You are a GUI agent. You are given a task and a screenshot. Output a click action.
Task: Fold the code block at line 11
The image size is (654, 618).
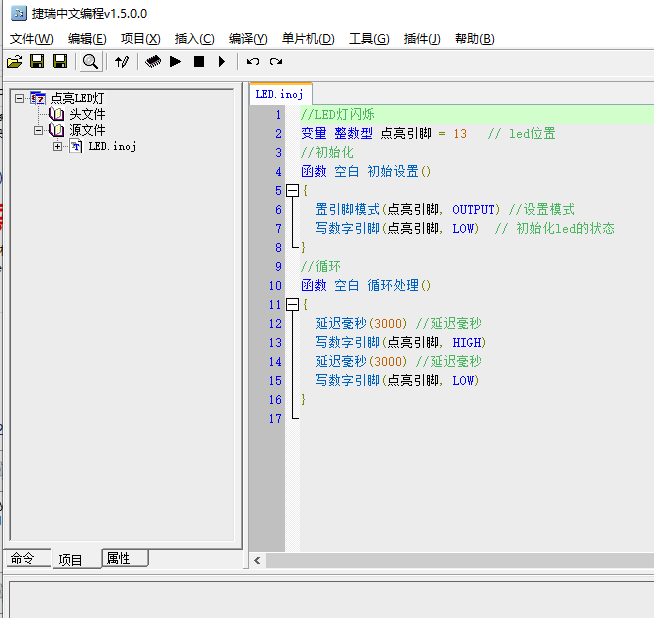pos(292,304)
